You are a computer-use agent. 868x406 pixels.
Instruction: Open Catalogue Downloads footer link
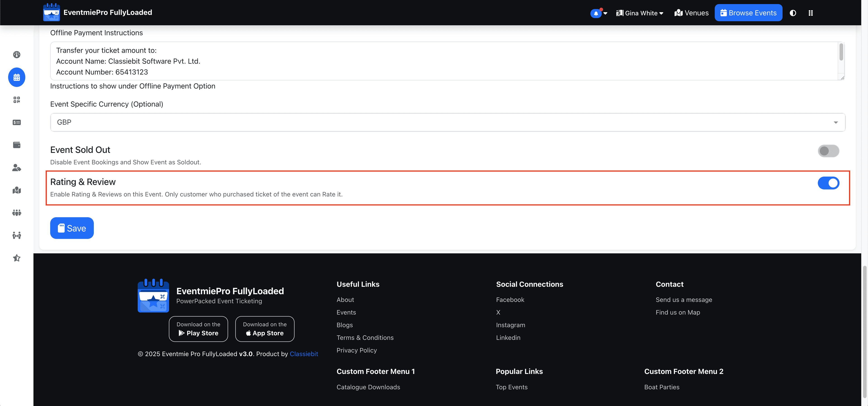(x=368, y=387)
